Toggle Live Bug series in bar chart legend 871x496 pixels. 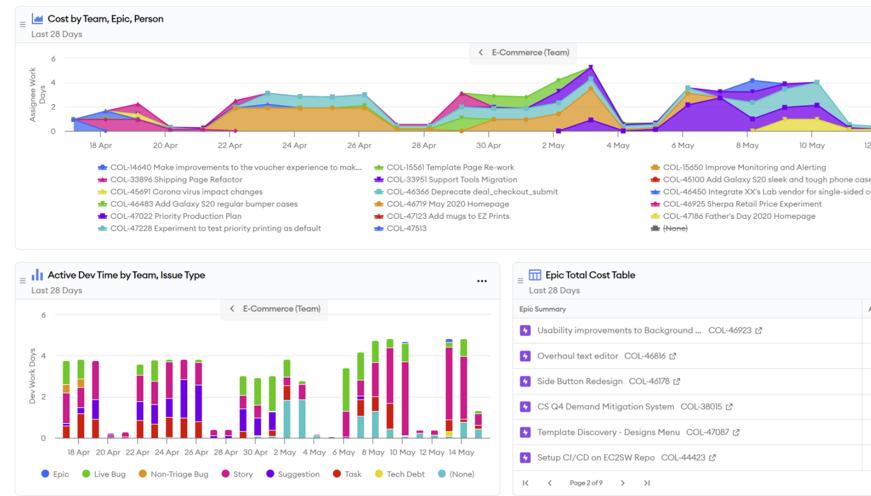pyautogui.click(x=103, y=474)
